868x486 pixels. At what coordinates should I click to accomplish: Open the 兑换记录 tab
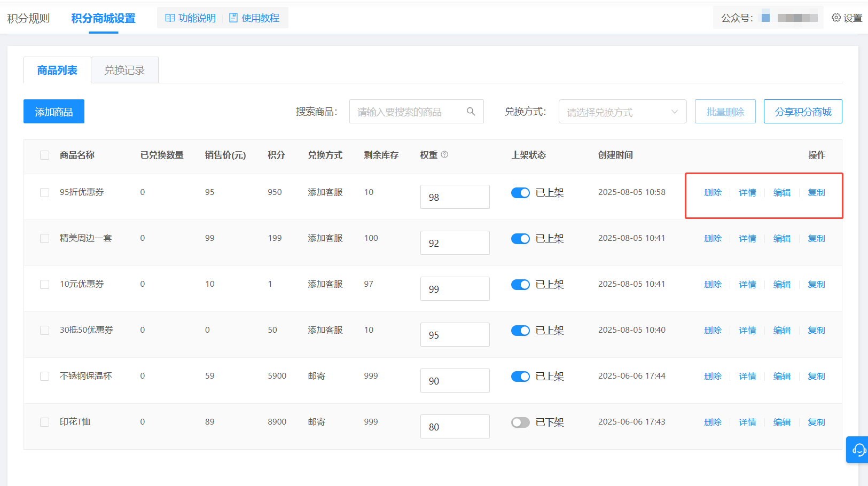124,70
